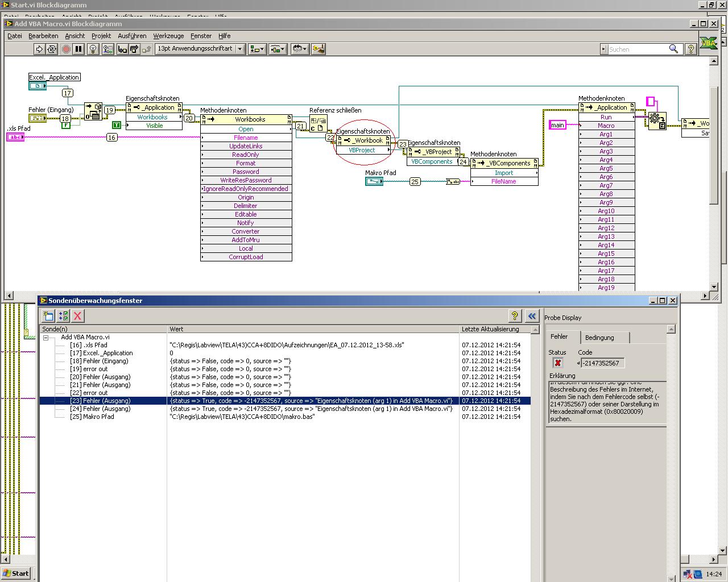728x582 pixels.
Task: Click the Clean Up Diagram icon
Action: click(x=318, y=49)
